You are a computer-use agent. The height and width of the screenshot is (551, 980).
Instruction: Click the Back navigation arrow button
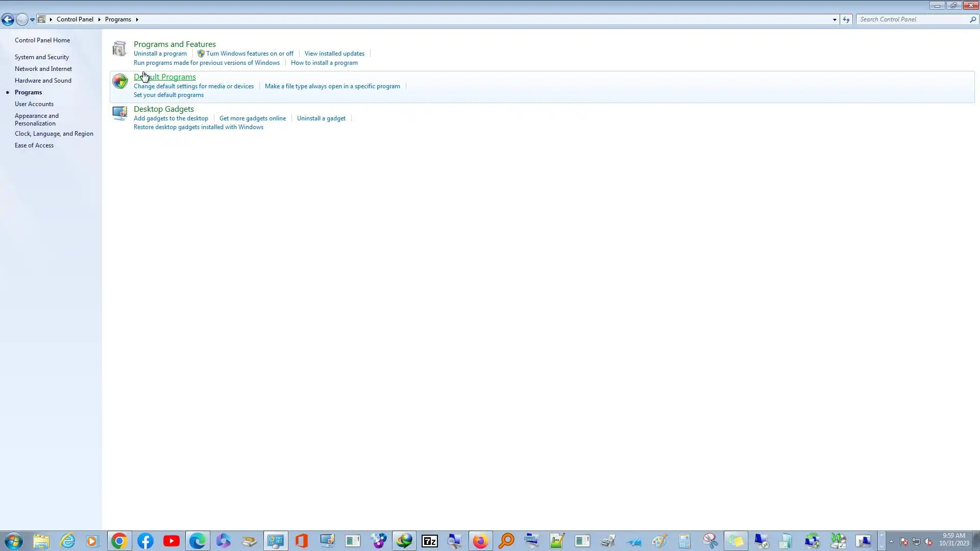point(8,20)
